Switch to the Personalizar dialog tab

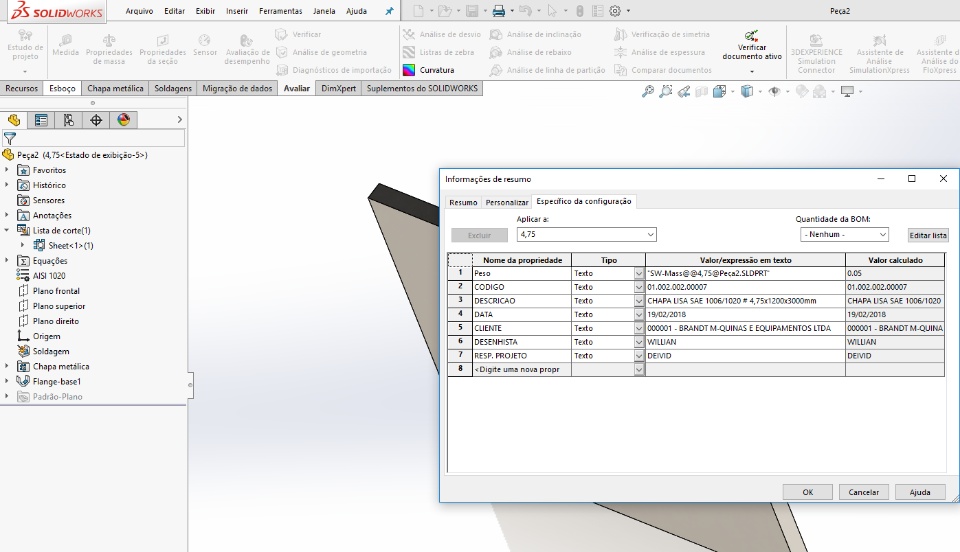coord(506,203)
